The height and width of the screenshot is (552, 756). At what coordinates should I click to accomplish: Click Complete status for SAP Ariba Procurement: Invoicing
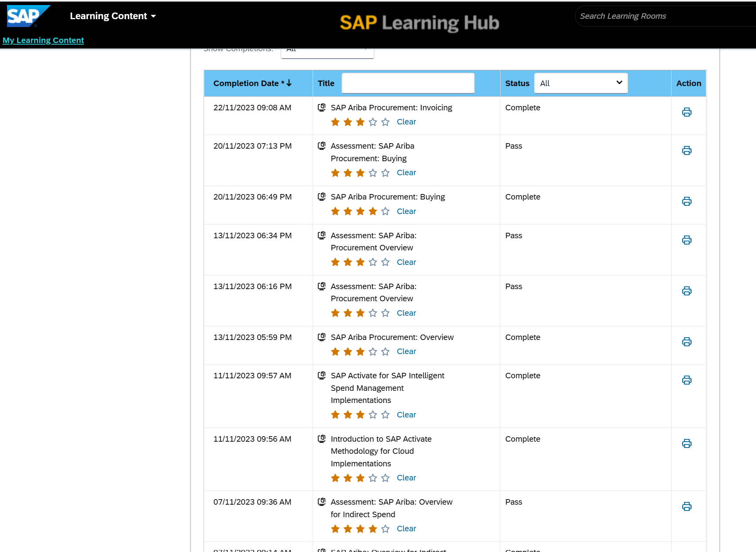522,108
